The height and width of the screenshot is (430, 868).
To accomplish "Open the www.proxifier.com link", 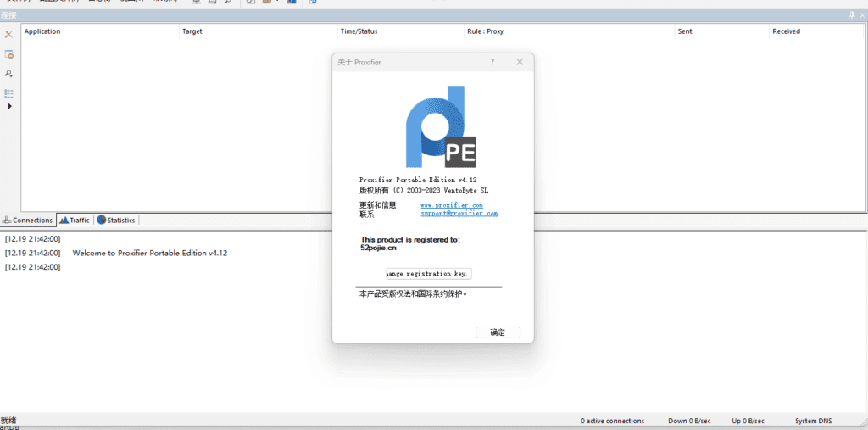I will [x=452, y=205].
